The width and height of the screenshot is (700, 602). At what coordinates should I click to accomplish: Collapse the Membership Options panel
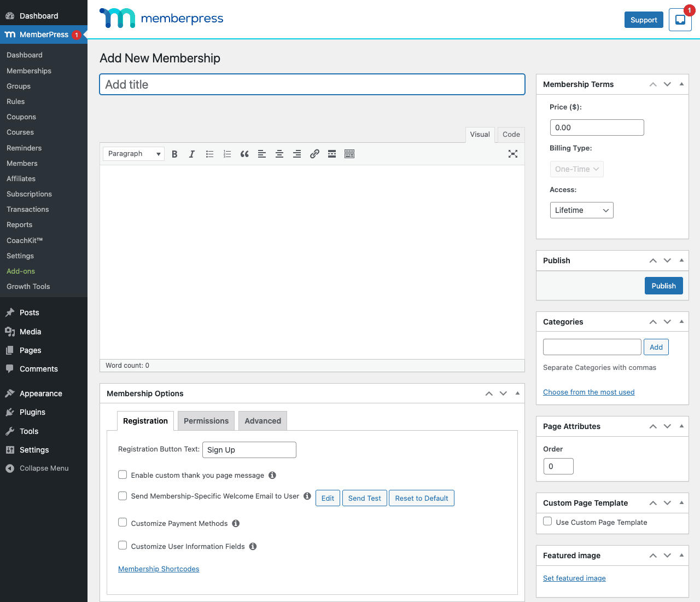[x=517, y=393]
